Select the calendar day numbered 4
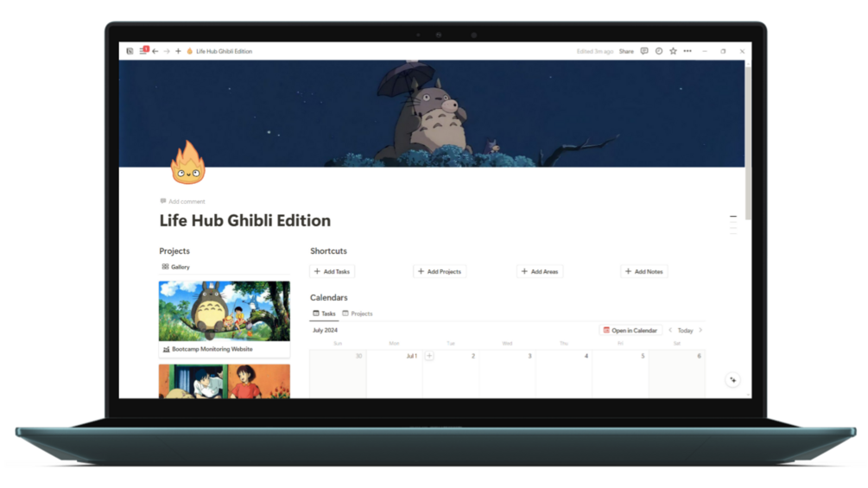This screenshot has width=868, height=488. click(x=563, y=374)
